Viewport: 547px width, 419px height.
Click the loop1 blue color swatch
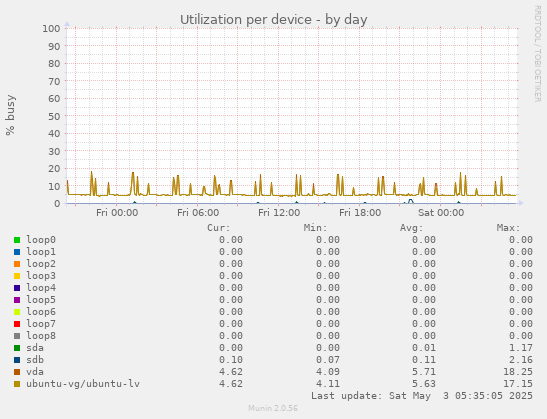(x=17, y=252)
